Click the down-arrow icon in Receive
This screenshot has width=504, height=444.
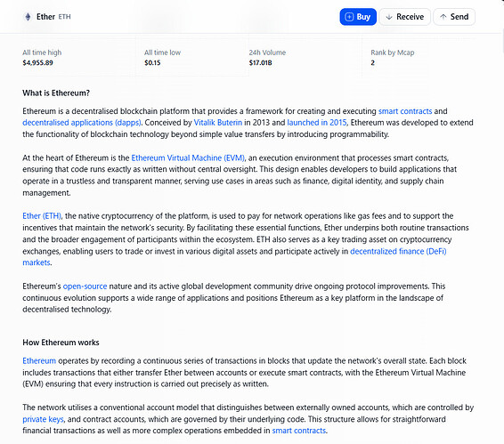[389, 17]
